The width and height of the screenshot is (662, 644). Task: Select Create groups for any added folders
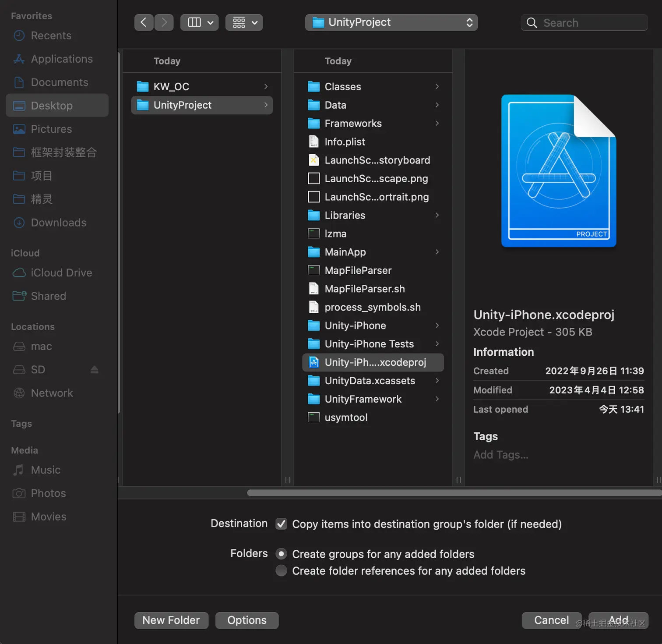[x=281, y=554]
